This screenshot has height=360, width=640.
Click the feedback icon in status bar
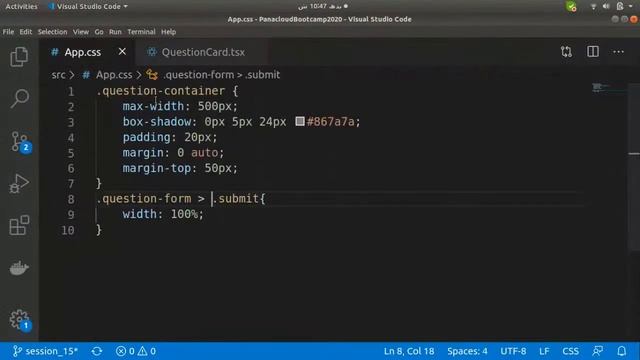click(x=598, y=351)
